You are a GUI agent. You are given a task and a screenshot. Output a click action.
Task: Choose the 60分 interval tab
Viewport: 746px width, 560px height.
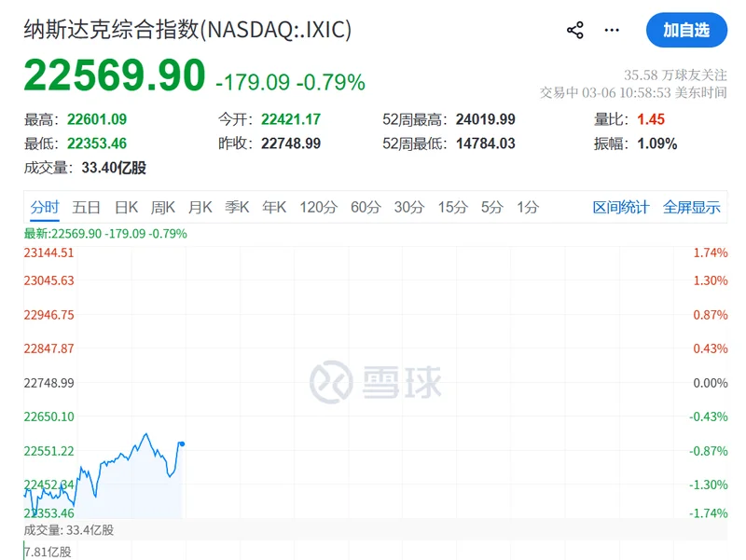(366, 207)
